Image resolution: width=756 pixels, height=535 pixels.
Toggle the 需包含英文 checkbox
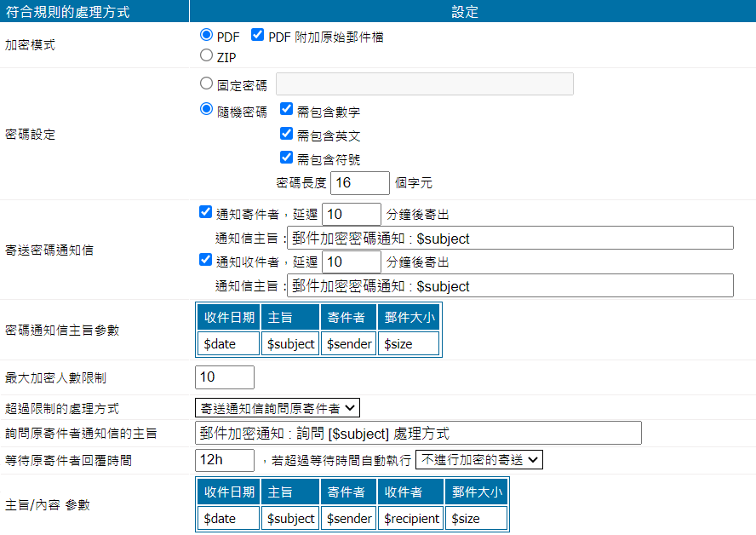287,134
